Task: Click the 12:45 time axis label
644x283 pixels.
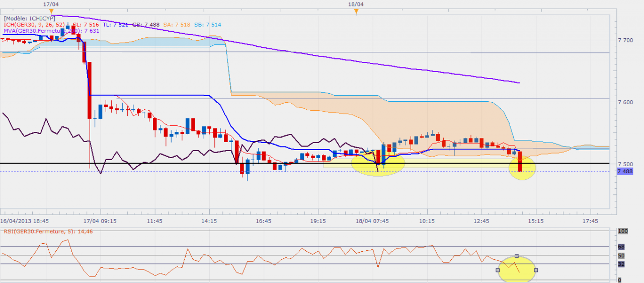Action: tap(481, 221)
